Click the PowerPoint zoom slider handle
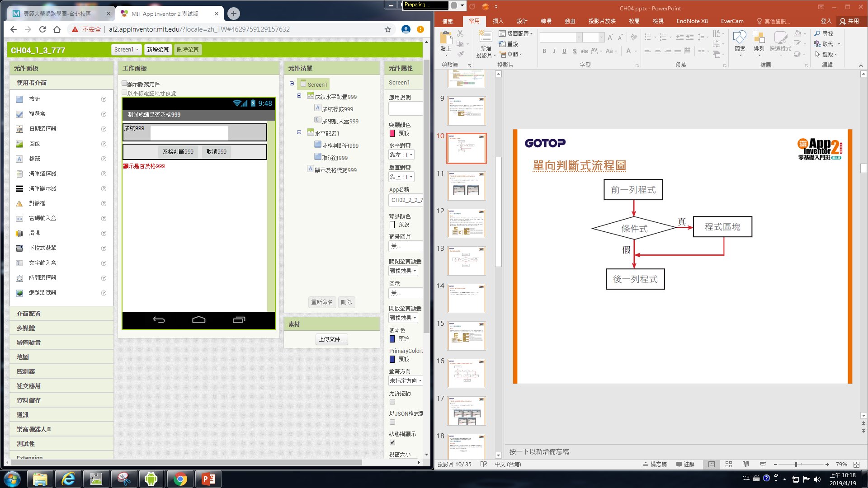 [x=796, y=465]
